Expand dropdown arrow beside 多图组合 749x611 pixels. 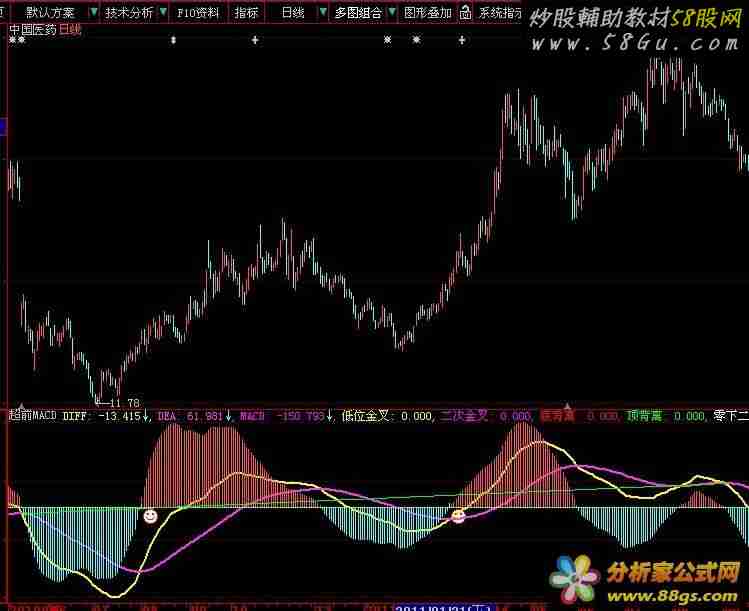pyautogui.click(x=392, y=12)
